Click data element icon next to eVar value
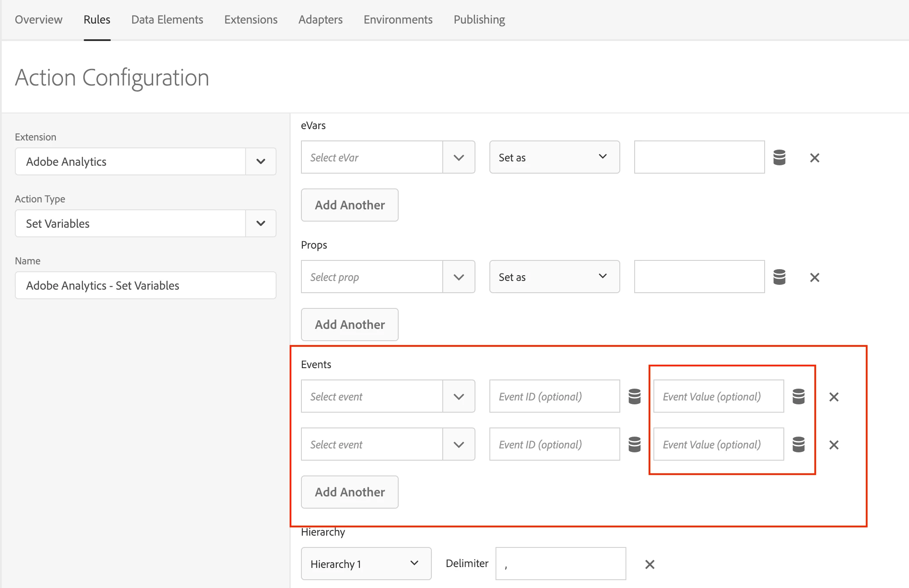The width and height of the screenshot is (909, 588). [779, 157]
